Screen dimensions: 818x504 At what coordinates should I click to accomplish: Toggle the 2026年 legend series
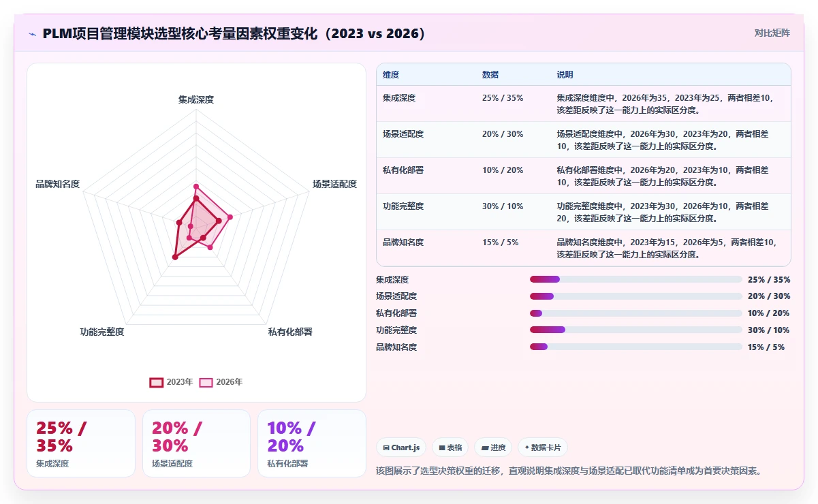point(221,382)
